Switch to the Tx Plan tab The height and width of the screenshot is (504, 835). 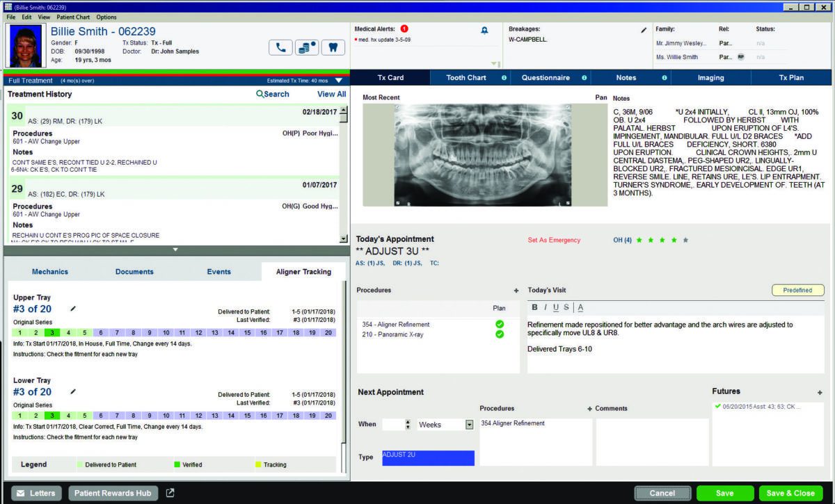pos(791,78)
